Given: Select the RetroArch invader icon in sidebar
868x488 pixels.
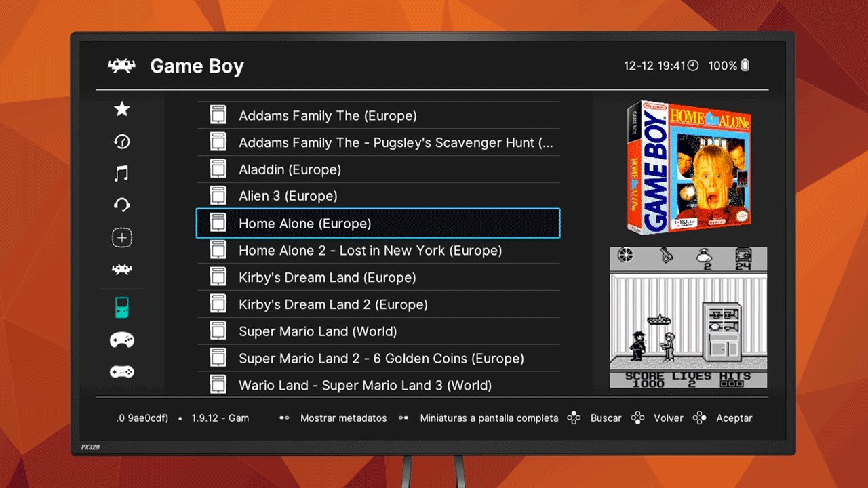Looking at the screenshot, I should coord(122,270).
